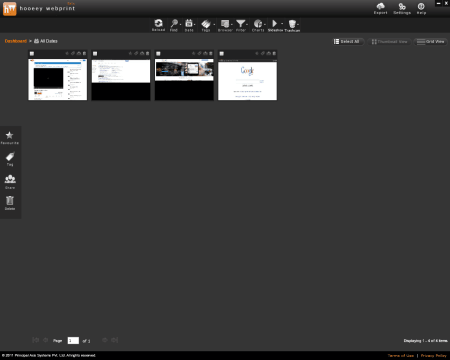Click the Select All button
The width and height of the screenshot is (450, 360).
click(348, 42)
